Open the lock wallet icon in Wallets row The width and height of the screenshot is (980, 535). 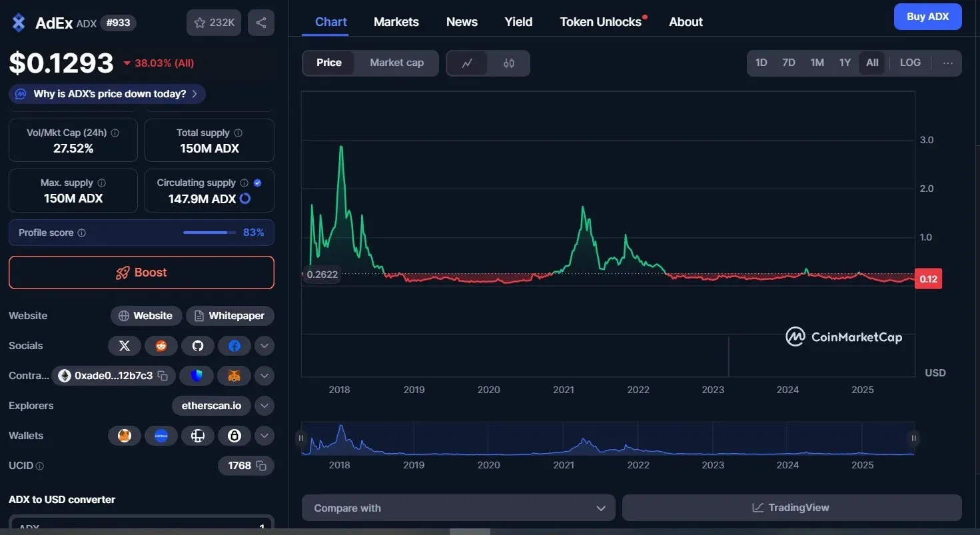coord(235,436)
